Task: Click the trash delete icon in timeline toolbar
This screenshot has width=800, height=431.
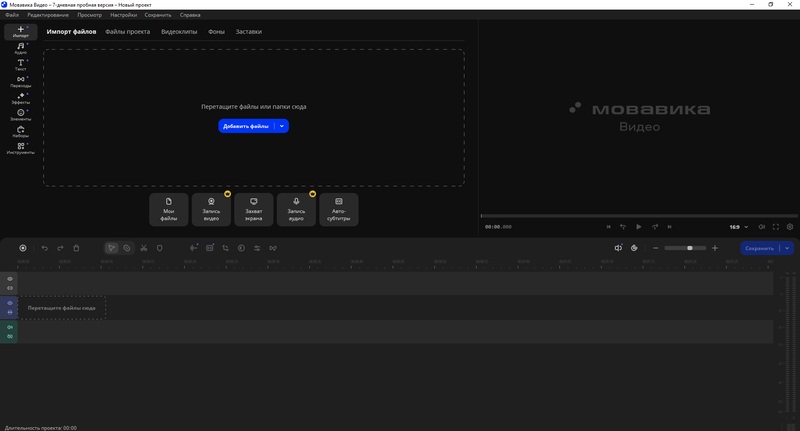Action: click(x=76, y=248)
